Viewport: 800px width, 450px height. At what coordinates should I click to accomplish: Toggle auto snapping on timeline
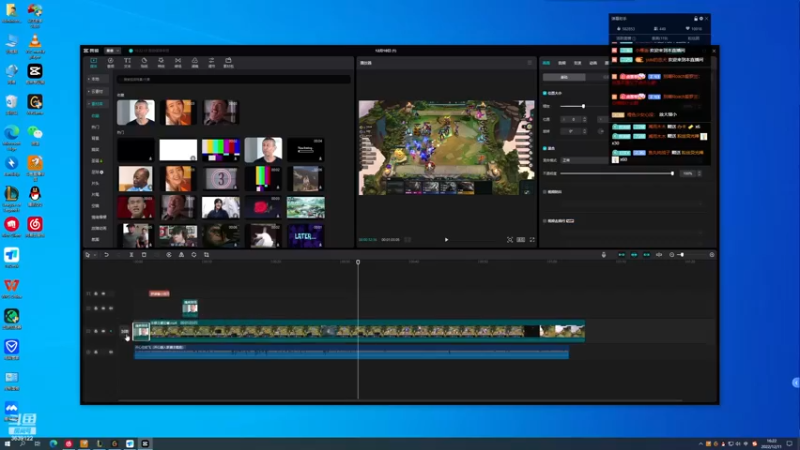(634, 255)
